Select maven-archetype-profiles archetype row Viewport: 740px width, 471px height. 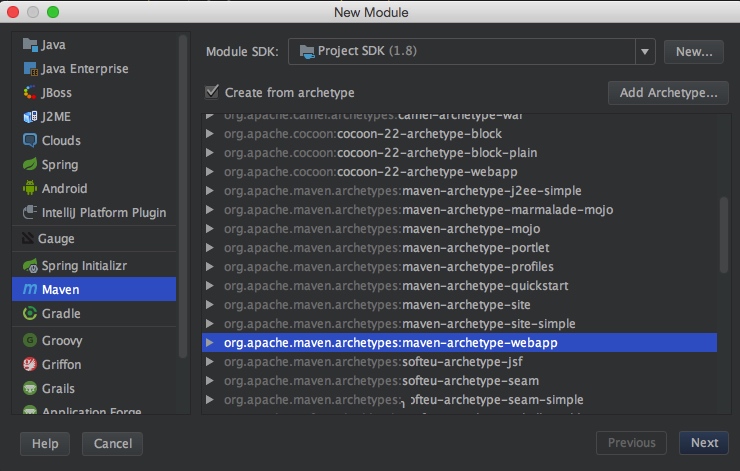click(459, 267)
